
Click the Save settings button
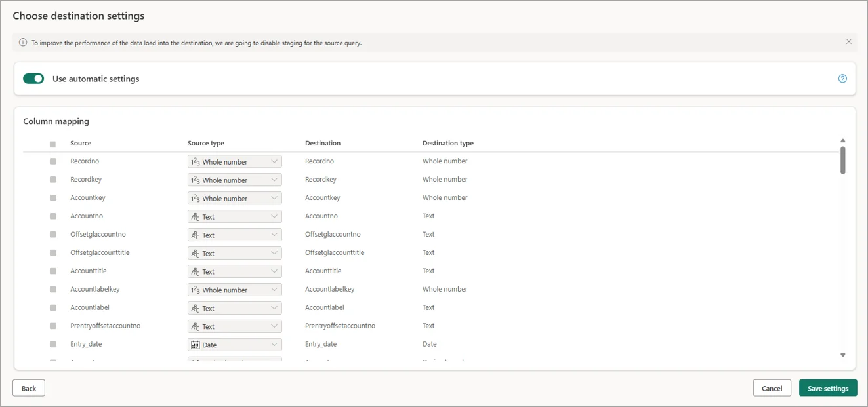[828, 388]
